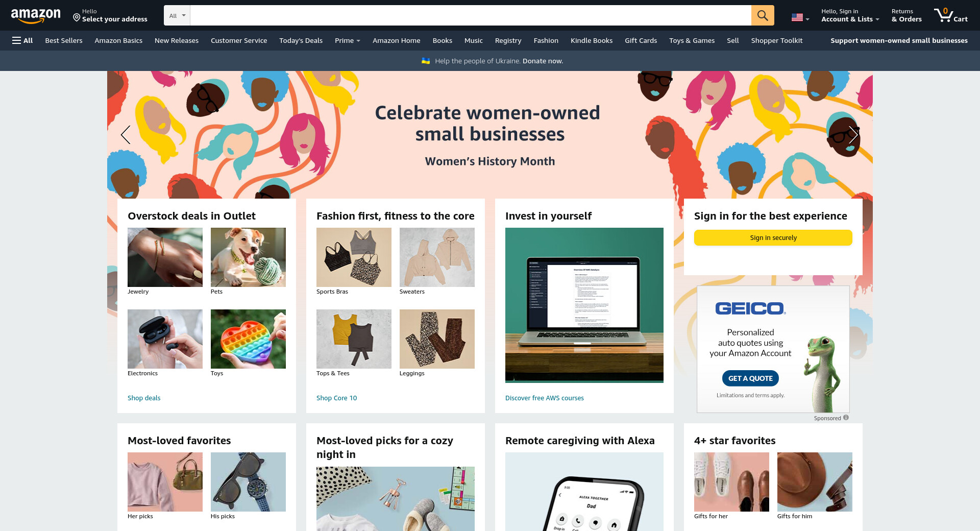Click the orange search magnifier button

point(763,15)
